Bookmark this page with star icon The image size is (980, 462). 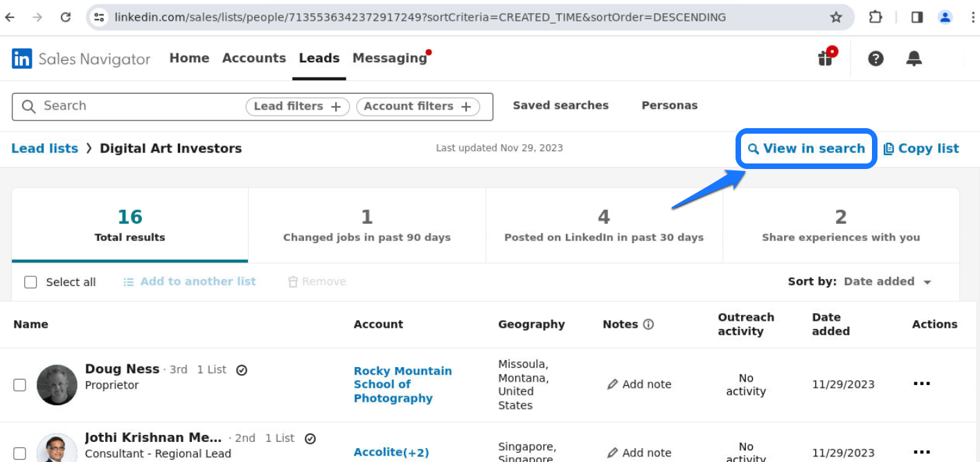click(x=836, y=17)
